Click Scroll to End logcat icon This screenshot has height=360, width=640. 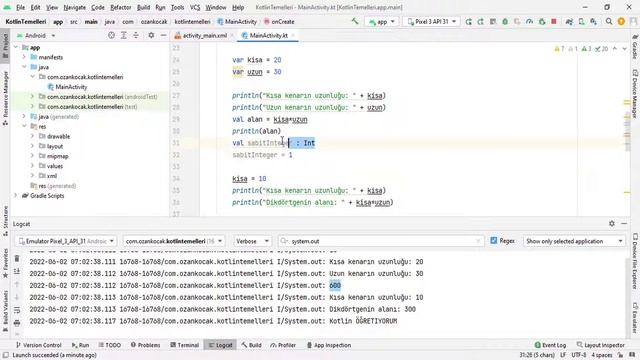[x=17, y=271]
